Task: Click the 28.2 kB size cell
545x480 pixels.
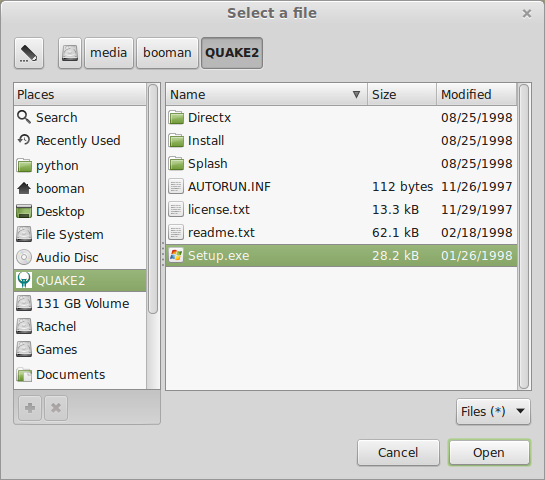Action: tap(396, 255)
